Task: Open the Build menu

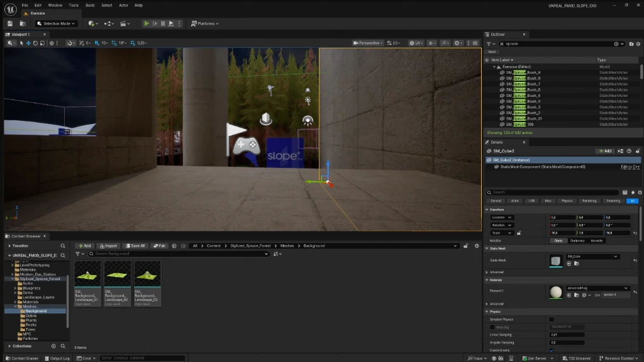Action: pyautogui.click(x=90, y=5)
